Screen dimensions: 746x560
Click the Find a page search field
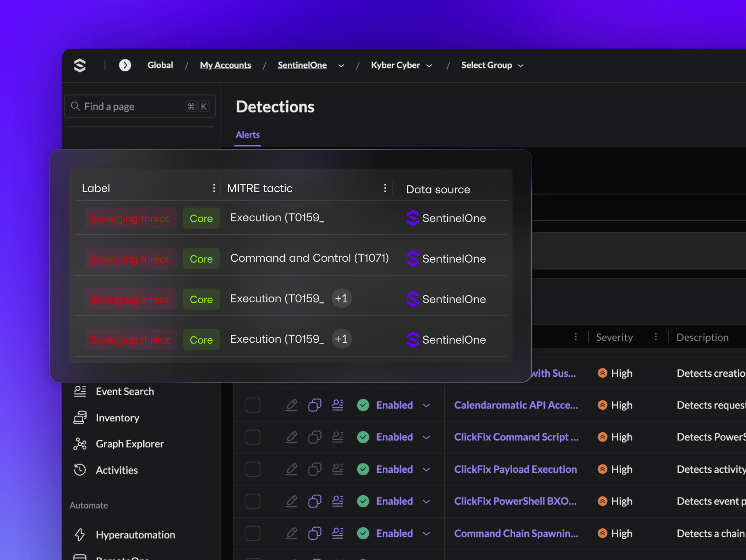click(140, 106)
